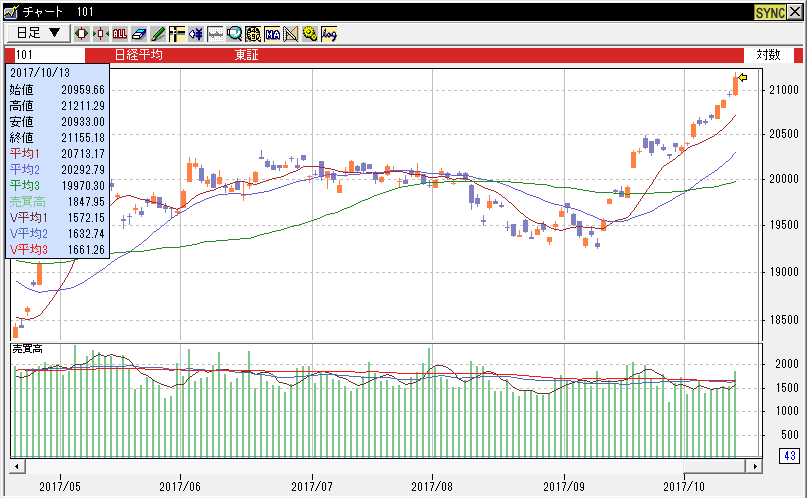The width and height of the screenshot is (807, 498).
Task: Toggle the log scale icon
Action: [329, 33]
